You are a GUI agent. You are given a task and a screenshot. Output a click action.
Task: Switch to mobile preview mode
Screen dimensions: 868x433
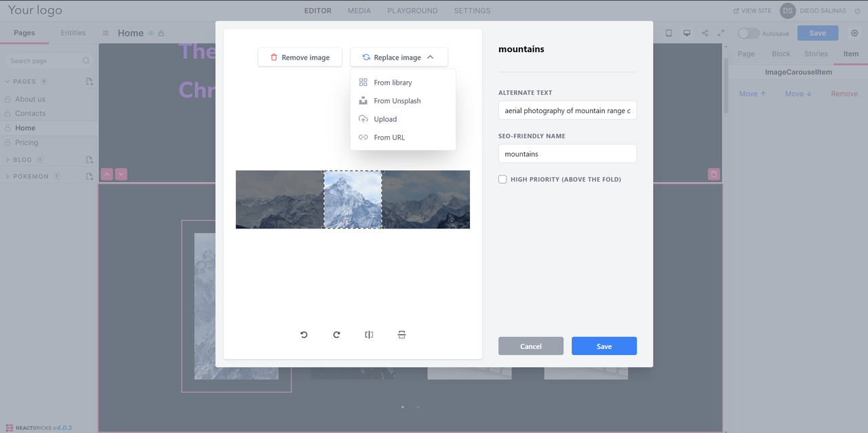(669, 33)
